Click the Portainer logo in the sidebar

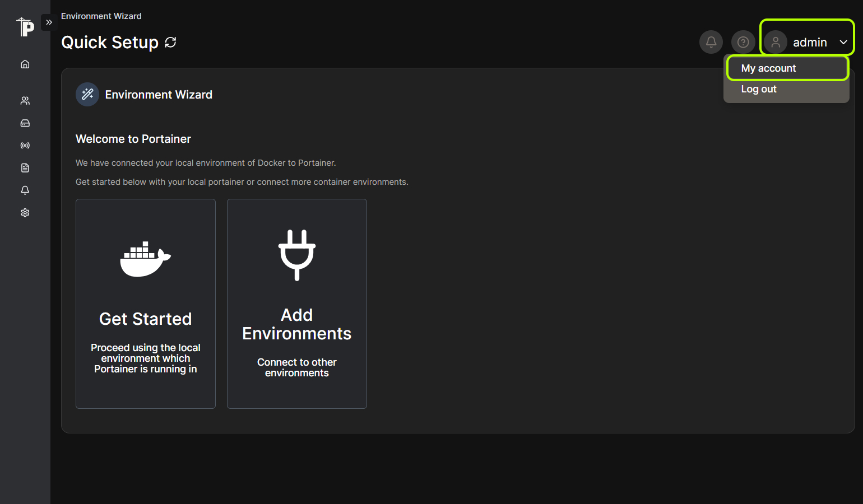tap(25, 27)
